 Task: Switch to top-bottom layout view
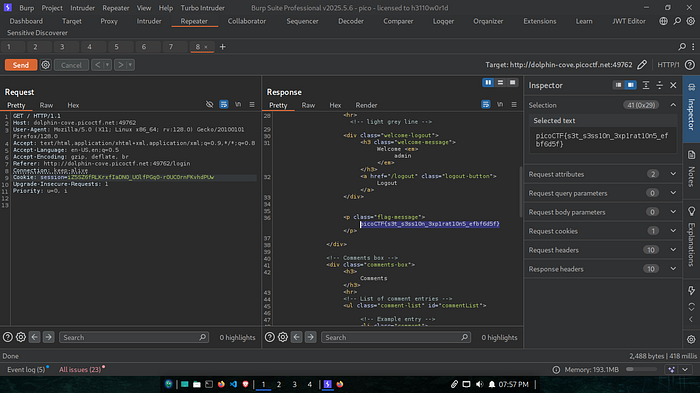500,83
